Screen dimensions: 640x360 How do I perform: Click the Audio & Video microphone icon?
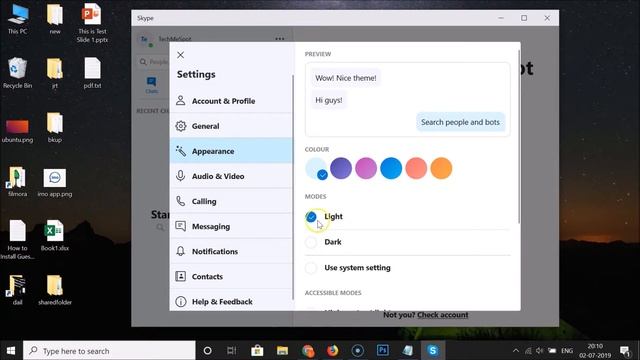(180, 176)
